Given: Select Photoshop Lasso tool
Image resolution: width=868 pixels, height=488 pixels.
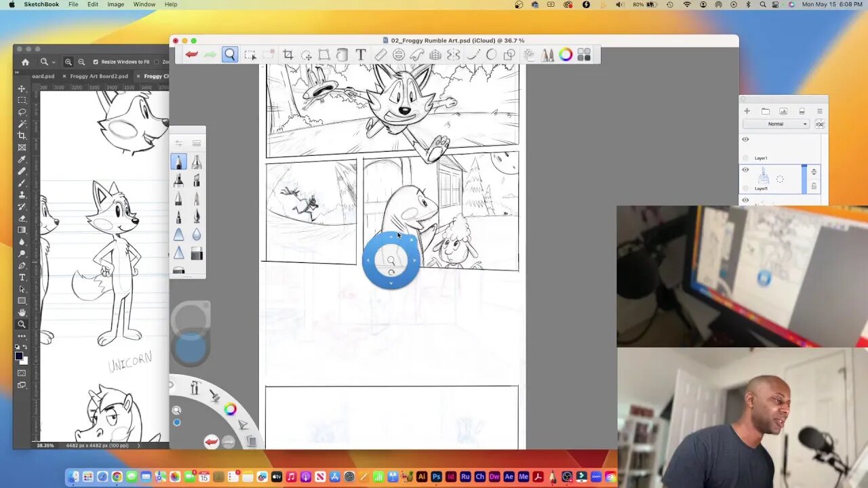Looking at the screenshot, I should tap(22, 112).
